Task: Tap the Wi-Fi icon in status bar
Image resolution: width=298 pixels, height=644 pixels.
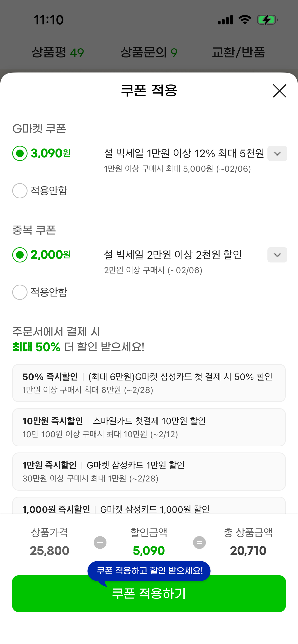Action: pos(245,20)
